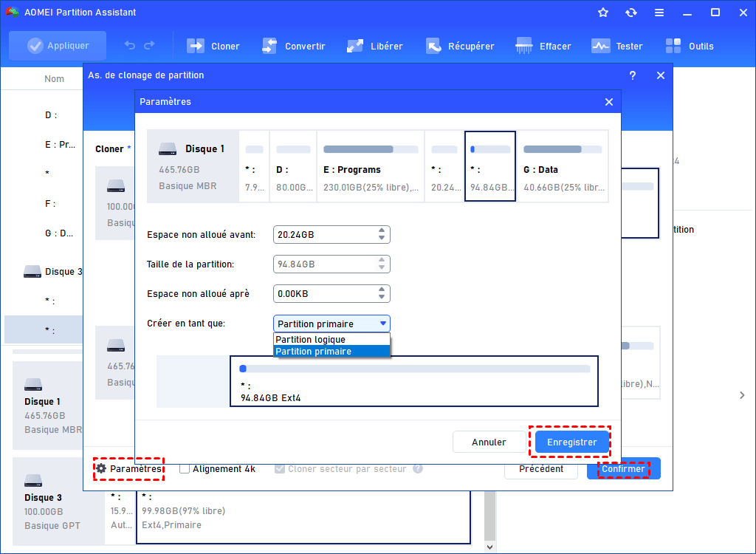Increase Espace non alloué avant value
Image resolution: width=756 pixels, height=554 pixels.
click(382, 230)
